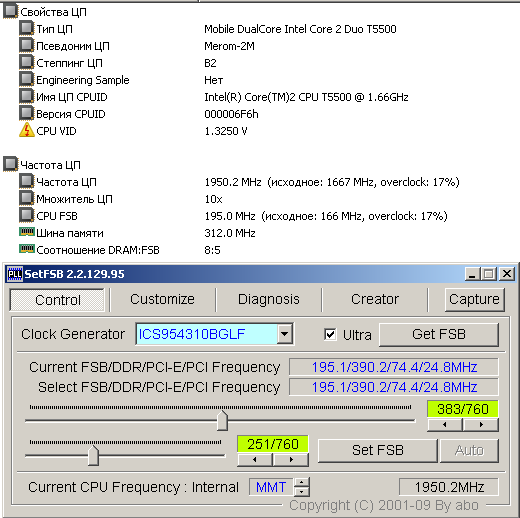Click the CPU VID lightning warning icon
The height and width of the screenshot is (518, 520).
tap(27, 130)
